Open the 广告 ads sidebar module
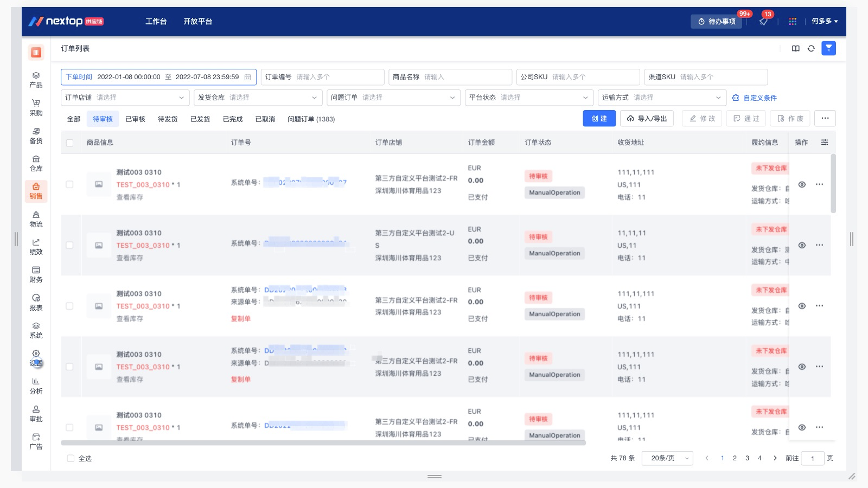 tap(36, 441)
